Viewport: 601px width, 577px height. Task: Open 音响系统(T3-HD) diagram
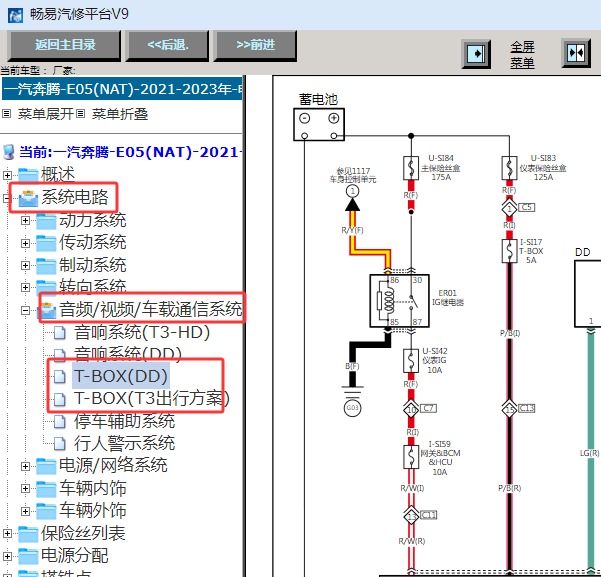pos(142,332)
